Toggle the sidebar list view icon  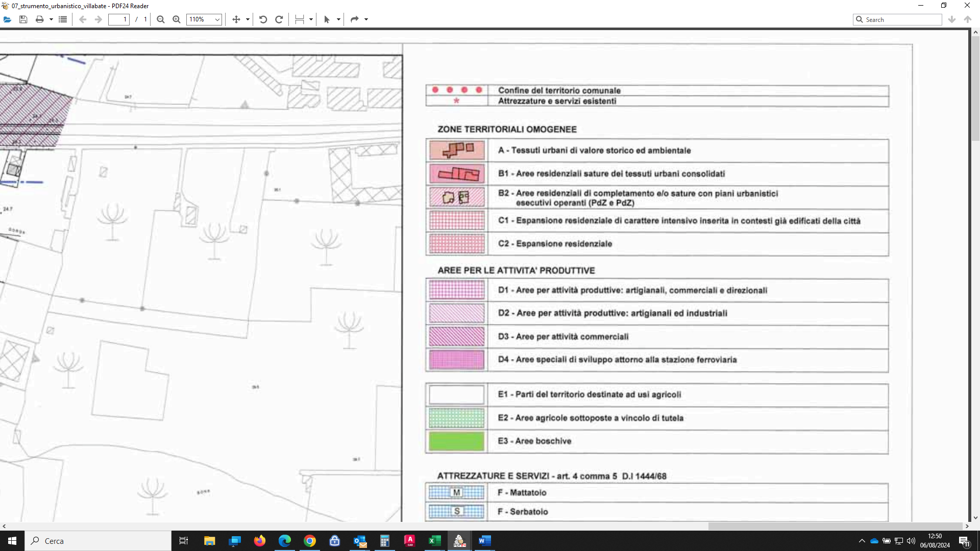[x=63, y=19]
